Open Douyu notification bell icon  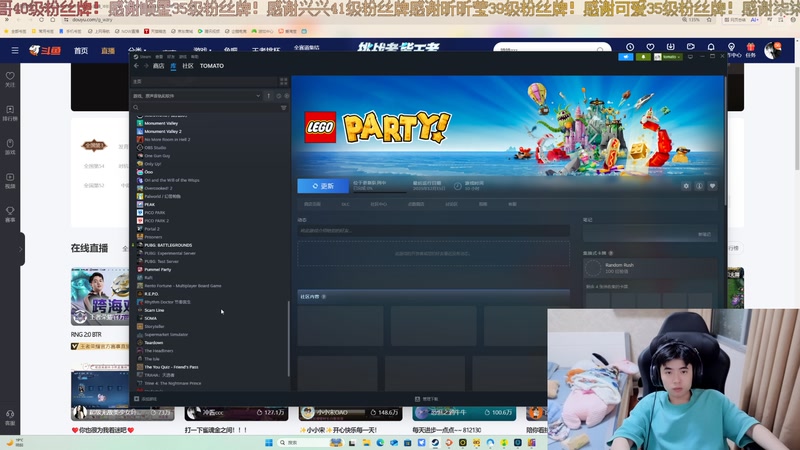(711, 47)
